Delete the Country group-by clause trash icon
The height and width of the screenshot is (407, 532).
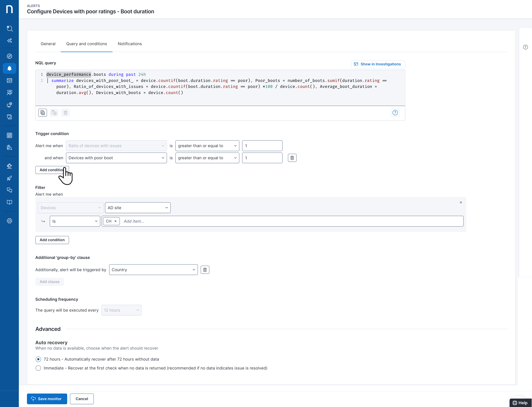[205, 270]
